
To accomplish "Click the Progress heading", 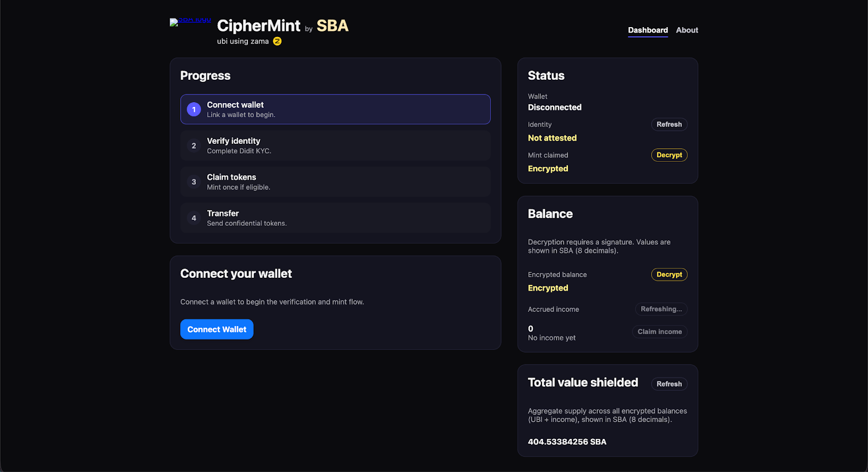I will point(205,76).
